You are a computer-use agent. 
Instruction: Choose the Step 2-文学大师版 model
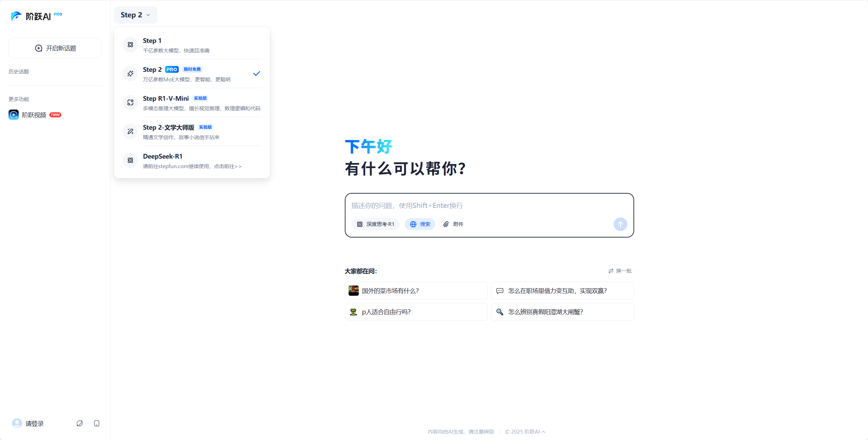192,131
